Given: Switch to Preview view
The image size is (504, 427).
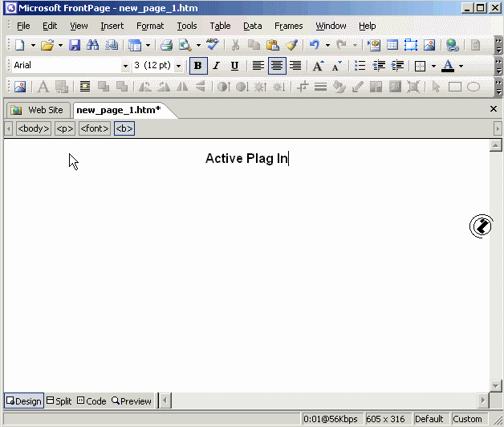Looking at the screenshot, I should click(x=132, y=401).
